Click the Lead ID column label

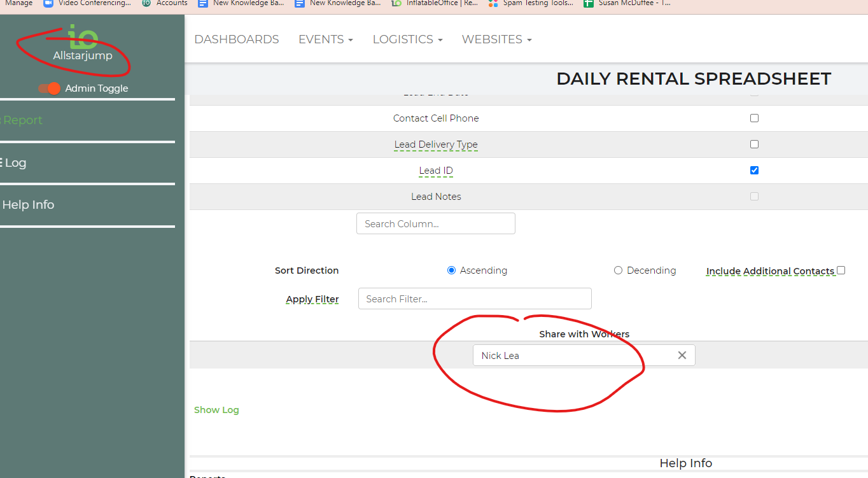click(x=436, y=171)
